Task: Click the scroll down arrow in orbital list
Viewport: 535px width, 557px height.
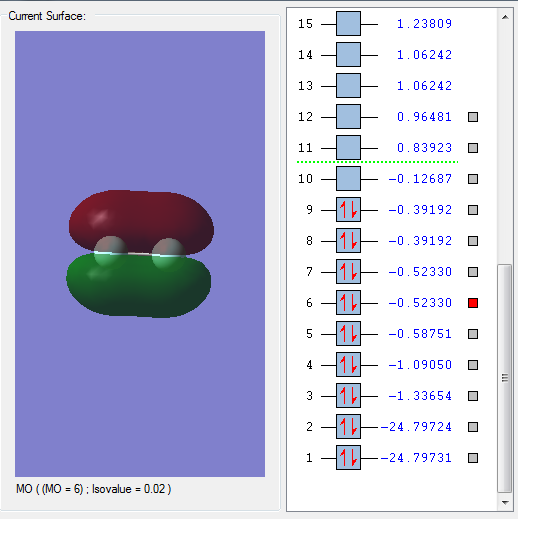Action: point(505,502)
